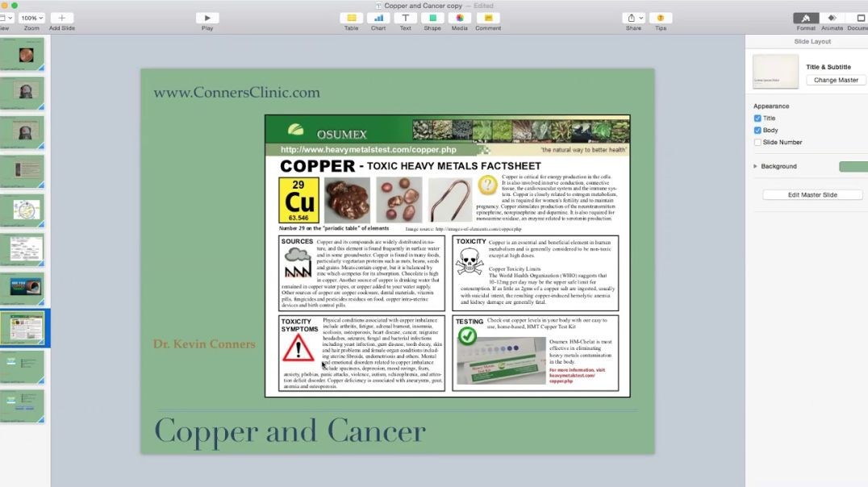The height and width of the screenshot is (487, 868).
Task: Show Tips overlay
Action: click(661, 19)
